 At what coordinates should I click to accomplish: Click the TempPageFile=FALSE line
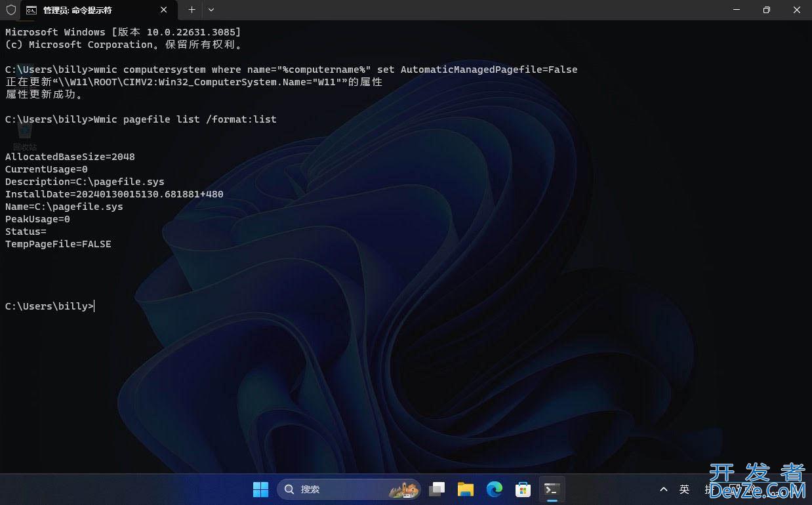[58, 244]
